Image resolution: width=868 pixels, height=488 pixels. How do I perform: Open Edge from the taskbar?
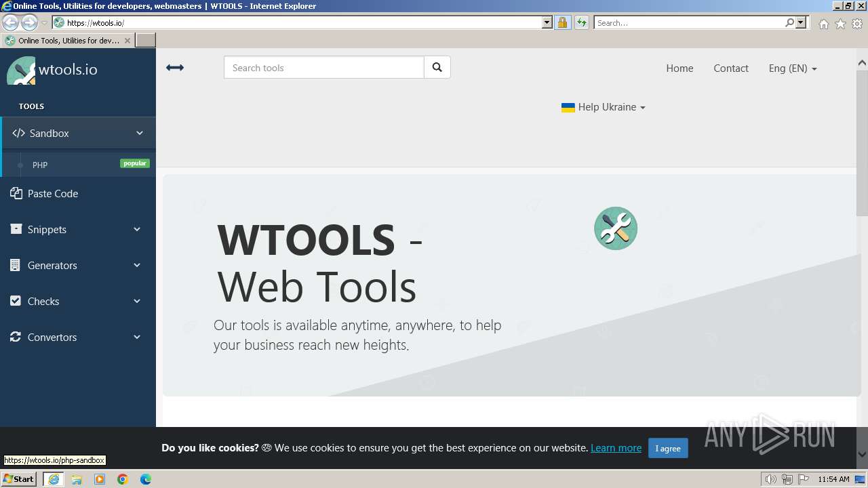(x=146, y=479)
